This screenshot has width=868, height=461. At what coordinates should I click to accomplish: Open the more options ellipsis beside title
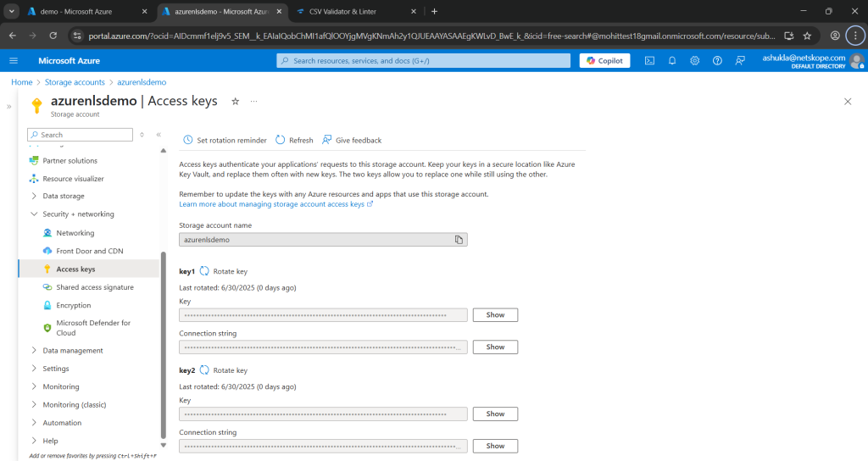click(253, 102)
